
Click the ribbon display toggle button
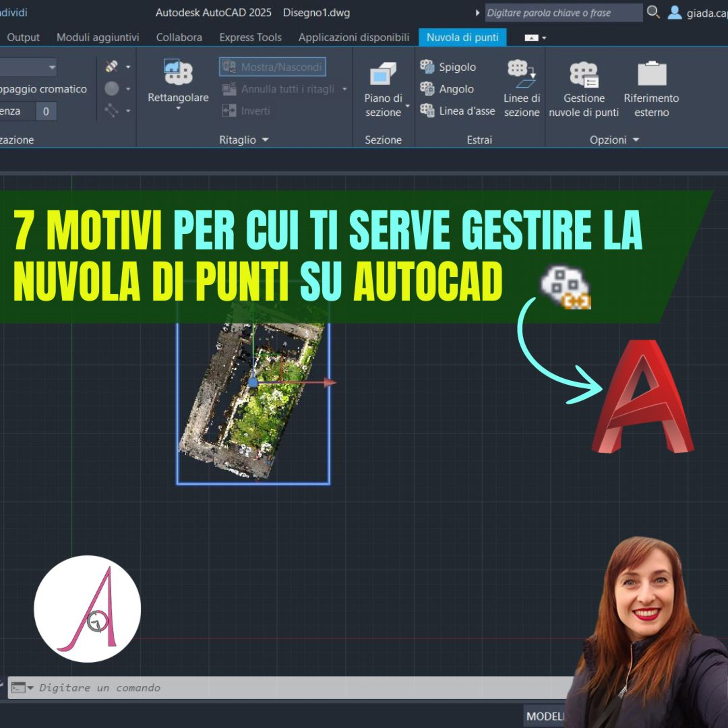[531, 38]
